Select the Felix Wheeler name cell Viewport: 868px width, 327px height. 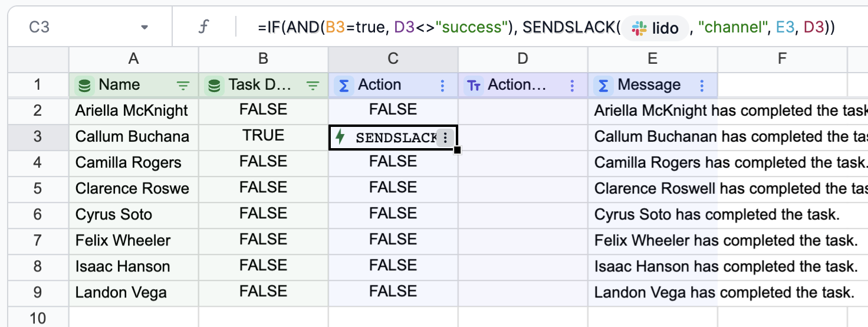click(134, 240)
